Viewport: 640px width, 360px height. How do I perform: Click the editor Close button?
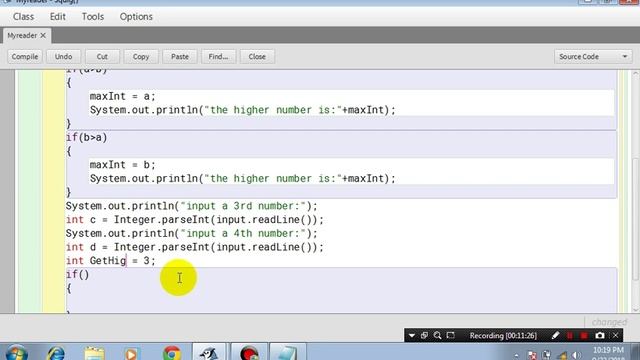click(257, 56)
